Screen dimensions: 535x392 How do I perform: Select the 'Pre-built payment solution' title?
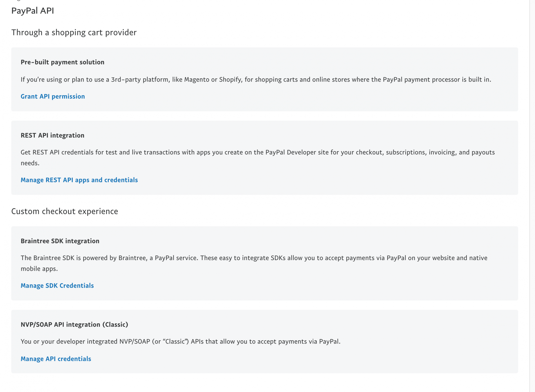tap(63, 62)
